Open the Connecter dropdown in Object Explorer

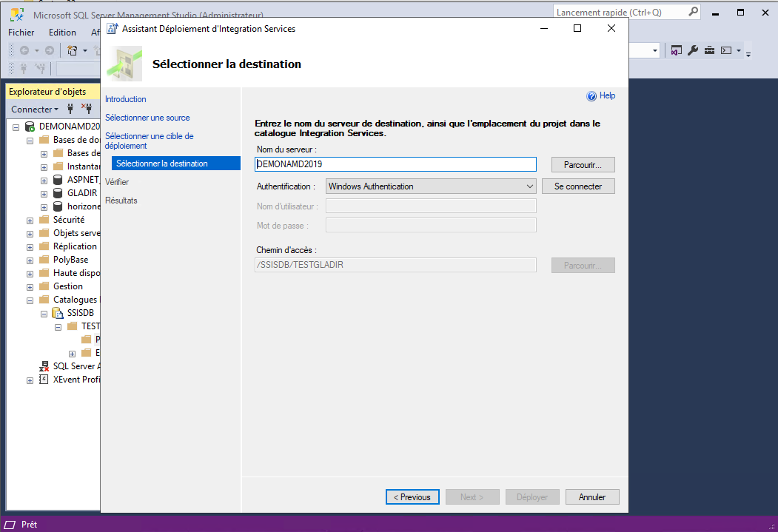click(35, 109)
